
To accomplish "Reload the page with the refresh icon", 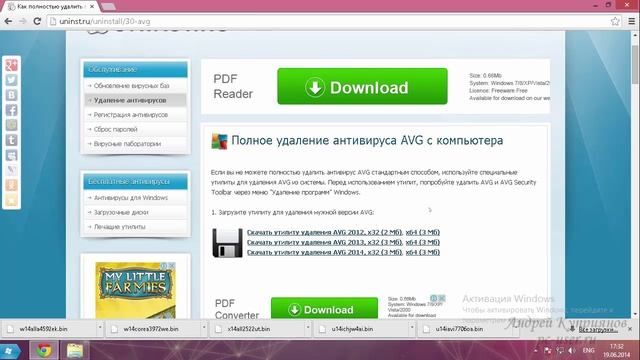I will pyautogui.click(x=37, y=21).
